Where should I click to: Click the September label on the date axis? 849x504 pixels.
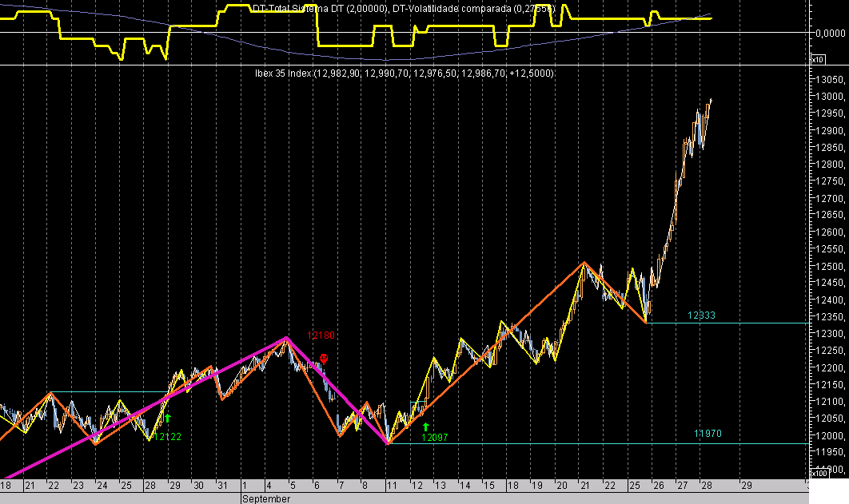[x=266, y=498]
